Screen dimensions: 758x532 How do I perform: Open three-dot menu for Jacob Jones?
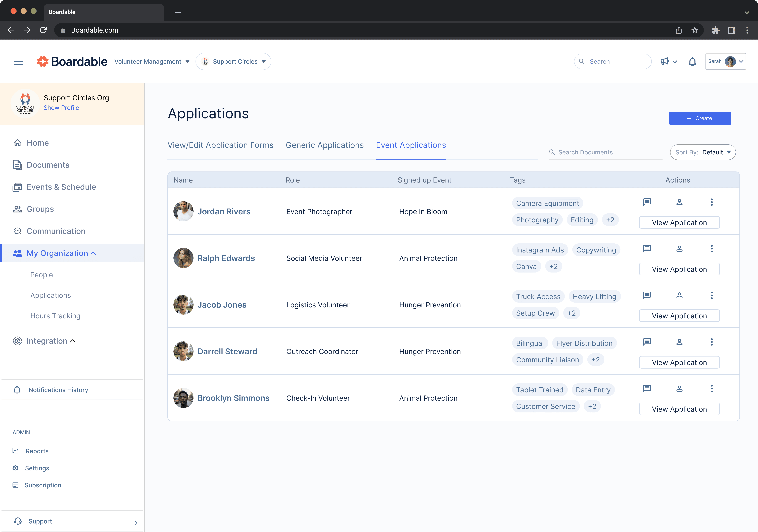click(x=712, y=295)
